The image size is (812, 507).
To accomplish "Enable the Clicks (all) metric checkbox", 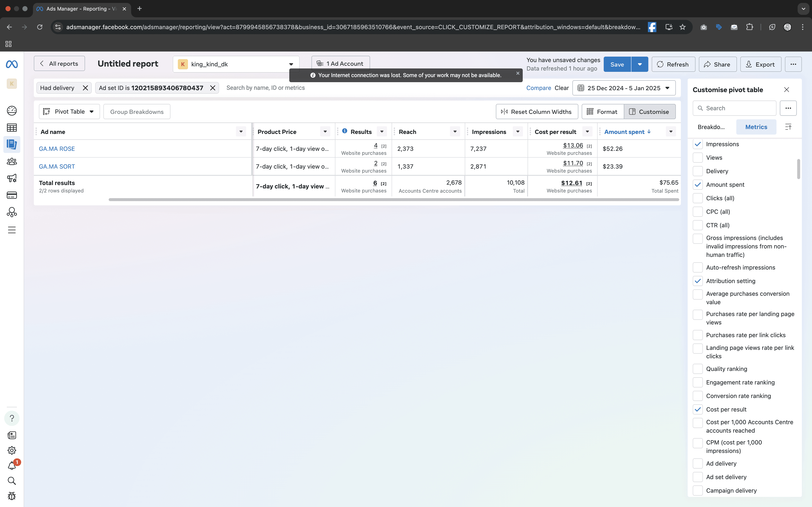I will point(698,198).
